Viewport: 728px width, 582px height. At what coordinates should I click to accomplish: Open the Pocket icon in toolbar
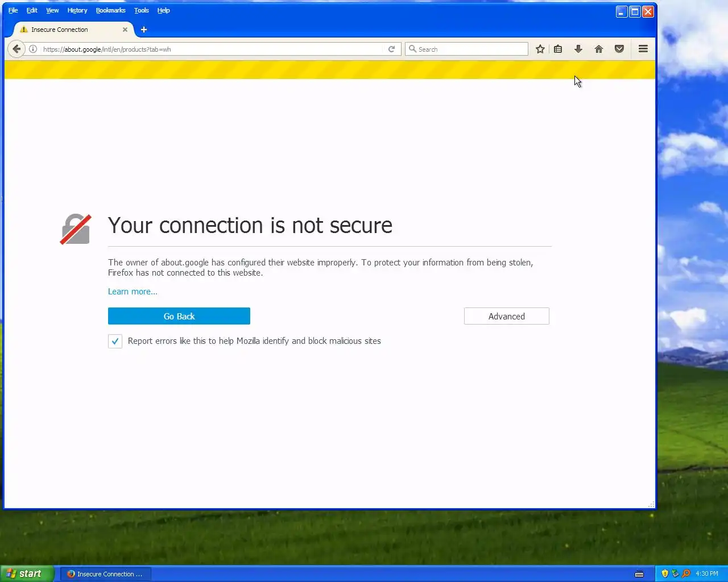619,49
